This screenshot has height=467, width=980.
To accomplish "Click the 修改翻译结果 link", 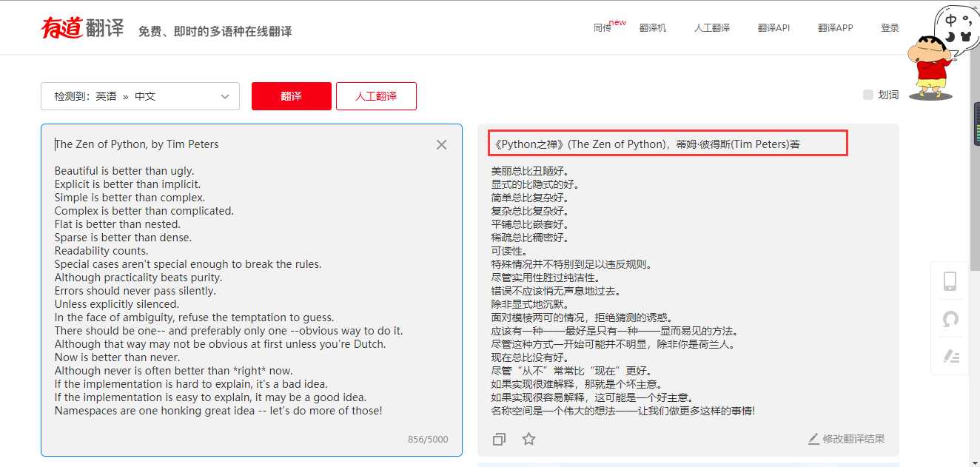I will pyautogui.click(x=853, y=439).
